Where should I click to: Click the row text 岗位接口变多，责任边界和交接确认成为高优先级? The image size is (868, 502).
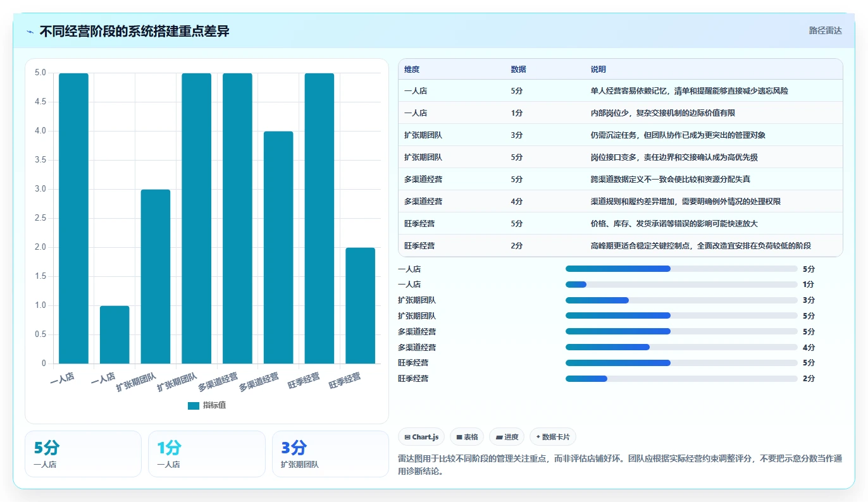(674, 157)
